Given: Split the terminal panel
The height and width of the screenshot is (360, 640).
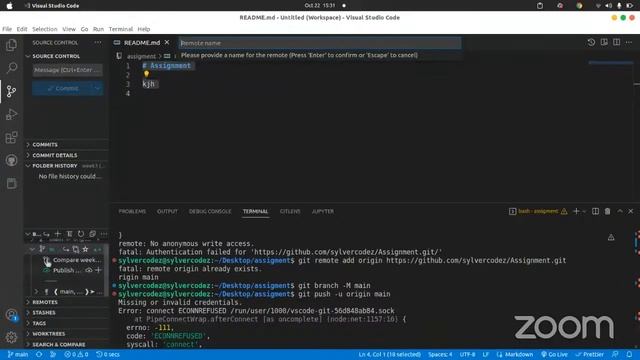Looking at the screenshot, I should point(596,211).
